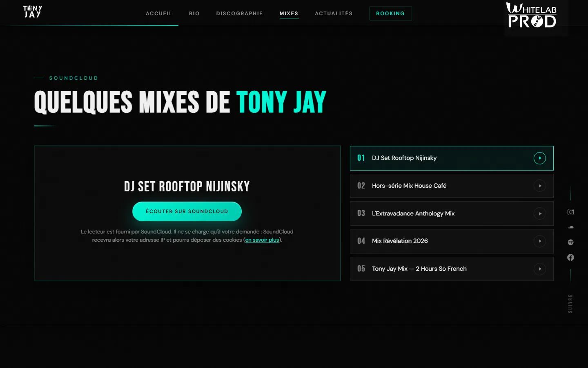Click the Tony Jay logo
Viewport: 588px width, 368px height.
33,12
